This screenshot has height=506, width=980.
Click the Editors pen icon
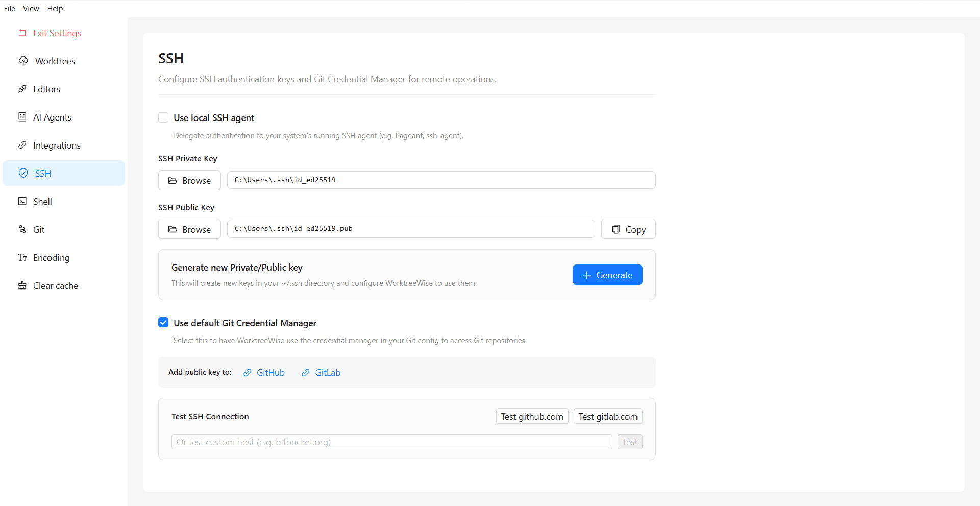click(22, 89)
